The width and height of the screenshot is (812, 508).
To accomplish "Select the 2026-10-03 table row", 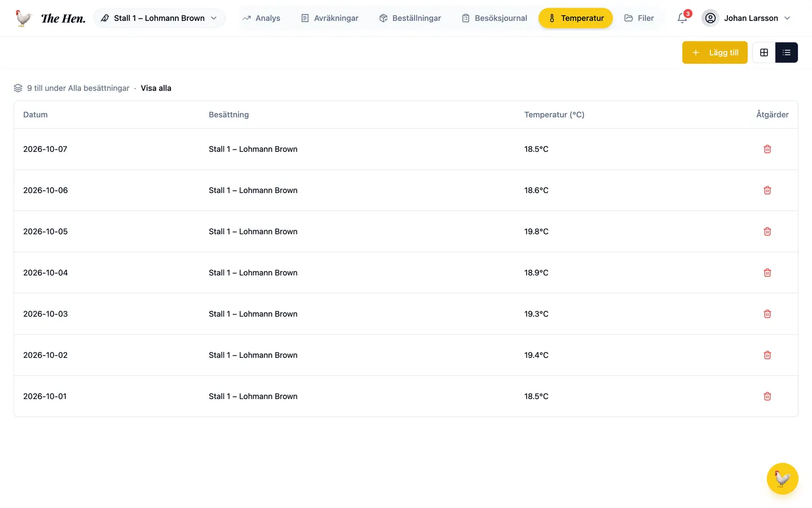I will coord(406,314).
